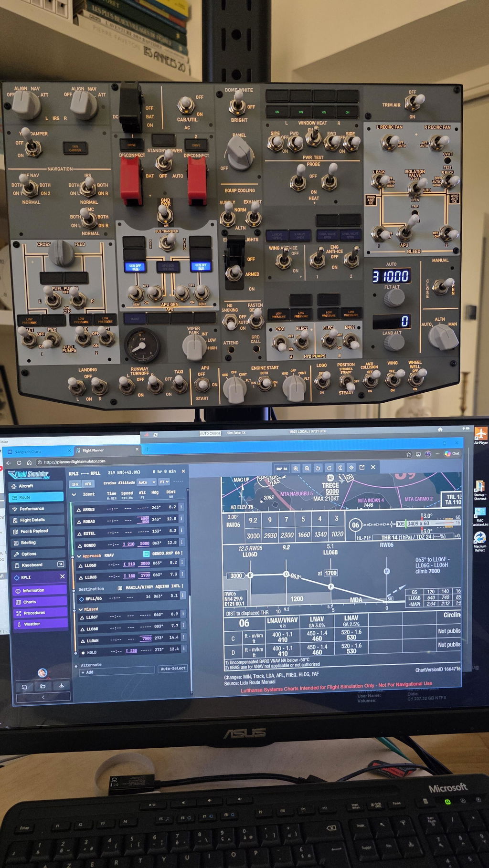Click the open folder icon at sidebar bottom
This screenshot has height=868, width=489.
coord(43,686)
